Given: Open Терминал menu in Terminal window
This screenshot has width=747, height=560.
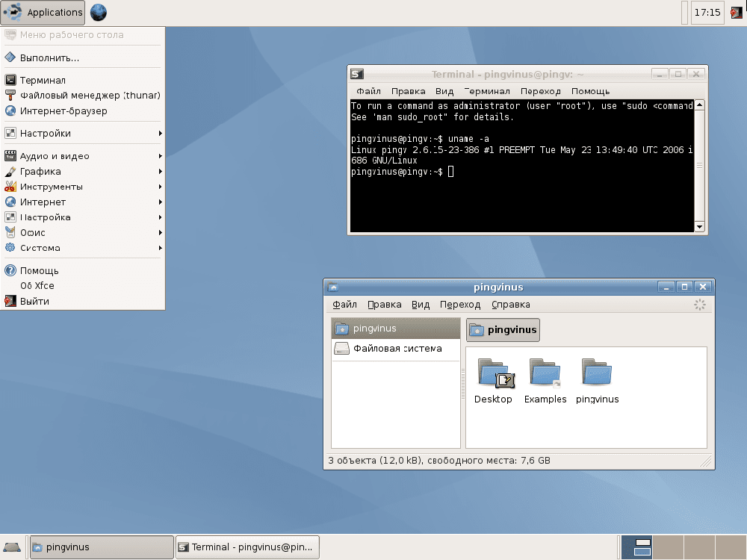Looking at the screenshot, I should (487, 91).
